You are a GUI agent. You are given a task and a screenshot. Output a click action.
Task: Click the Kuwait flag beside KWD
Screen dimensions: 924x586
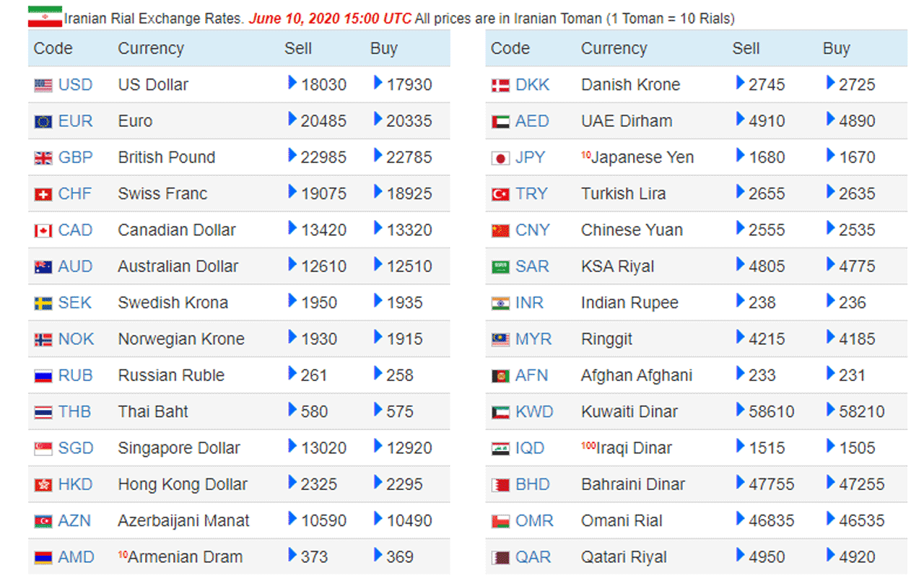click(x=500, y=413)
